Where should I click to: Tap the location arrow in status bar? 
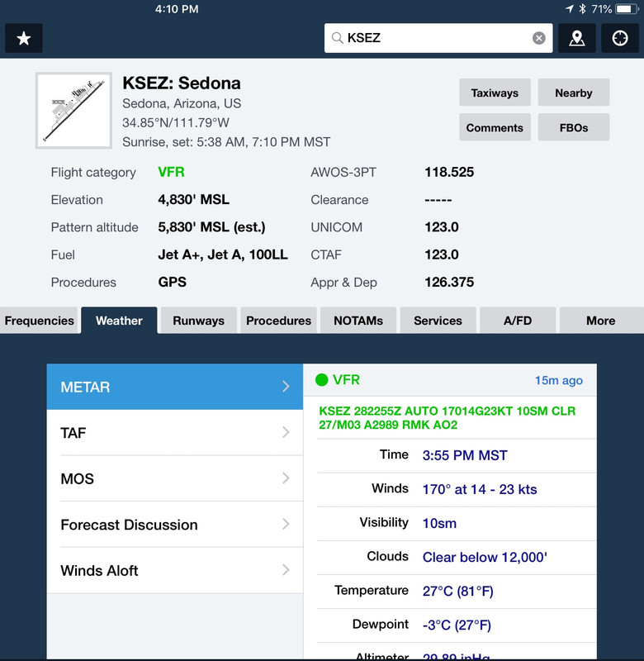(570, 9)
